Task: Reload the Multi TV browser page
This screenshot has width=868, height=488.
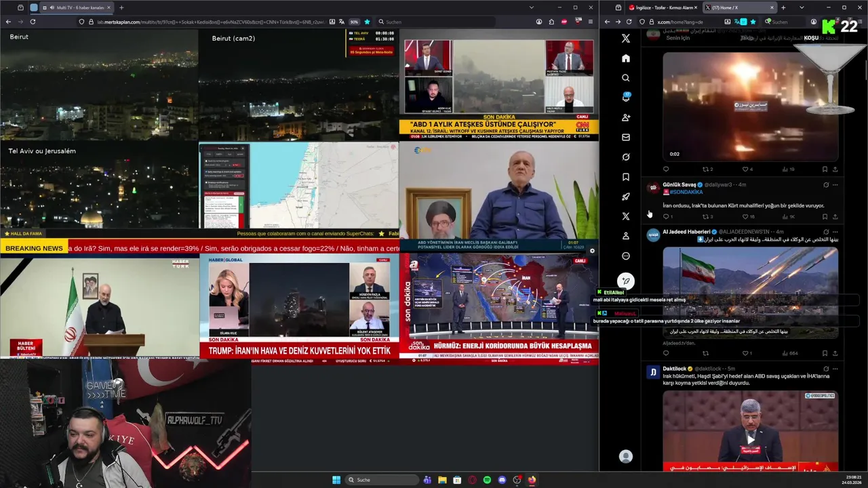Action: point(33,22)
